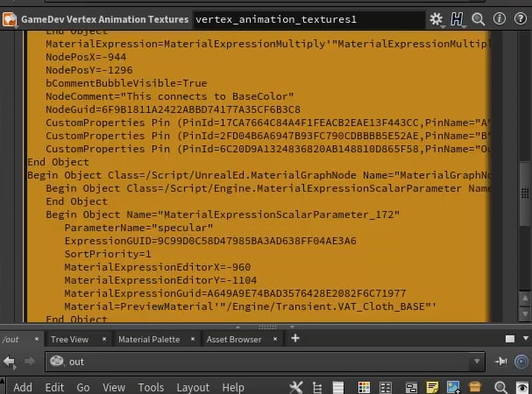
Task: Open the gear parameter settings menu
Action: tap(436, 19)
